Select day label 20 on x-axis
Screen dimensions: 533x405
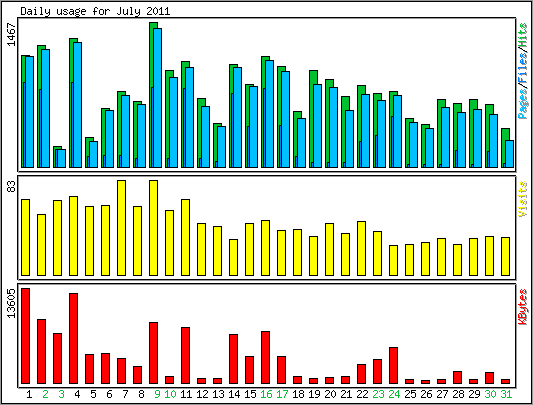[x=330, y=394]
